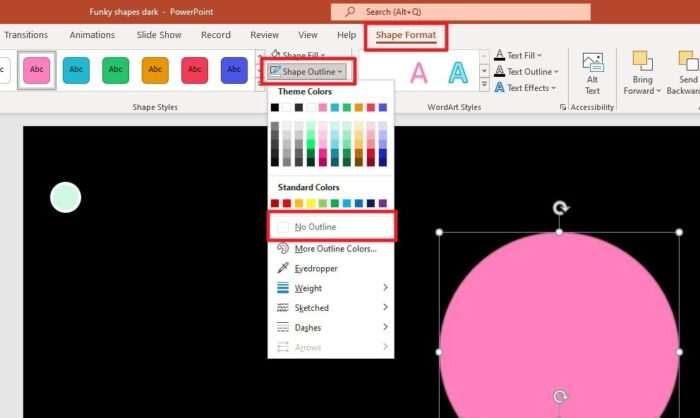Apply the red Abc shape style
Screen dimensions: 700x418
click(194, 70)
